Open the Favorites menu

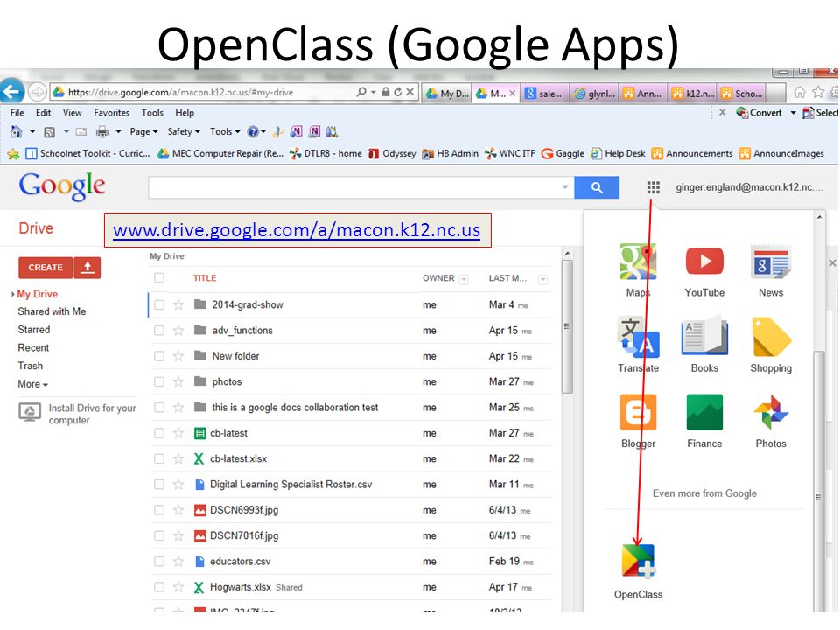(111, 113)
